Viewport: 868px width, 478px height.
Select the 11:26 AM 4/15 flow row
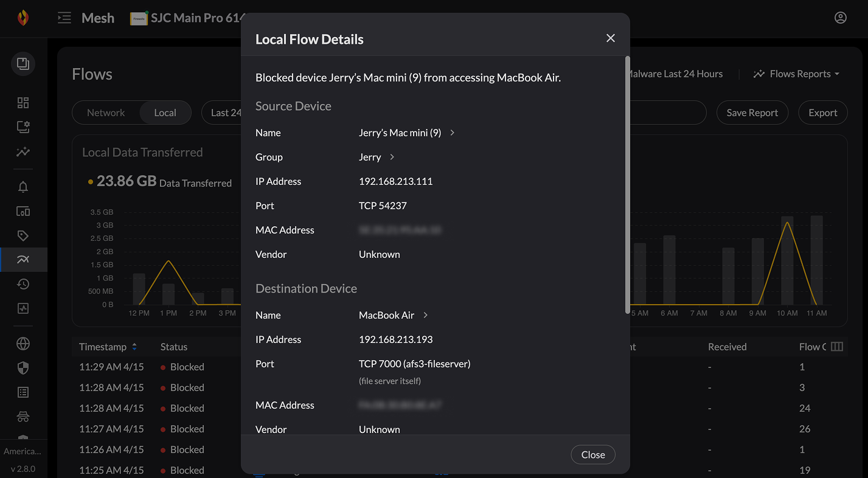(460, 449)
